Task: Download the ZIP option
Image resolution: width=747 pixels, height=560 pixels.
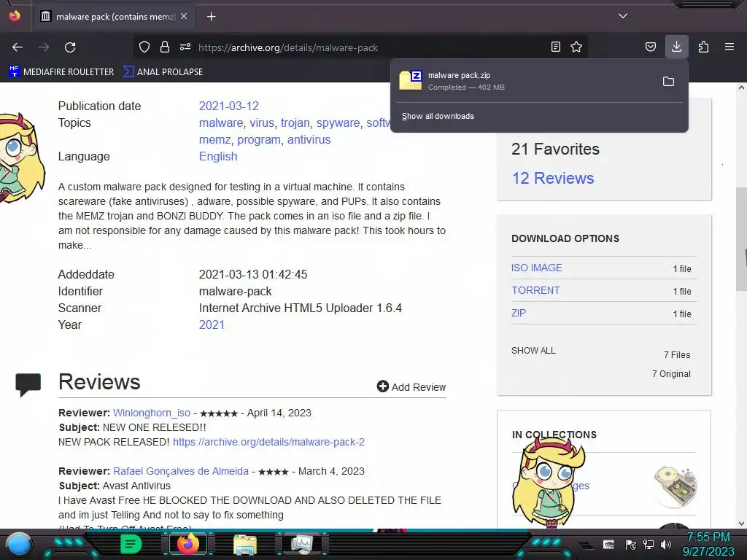Action: point(519,313)
